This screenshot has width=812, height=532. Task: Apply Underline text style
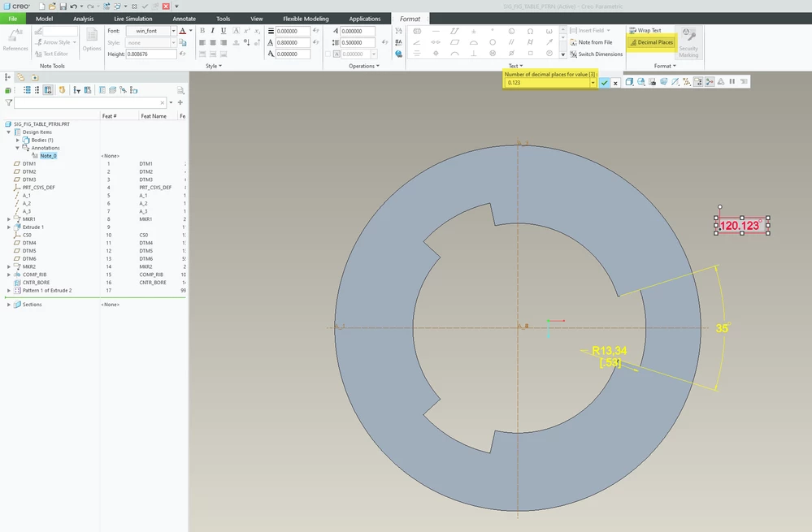[224, 31]
